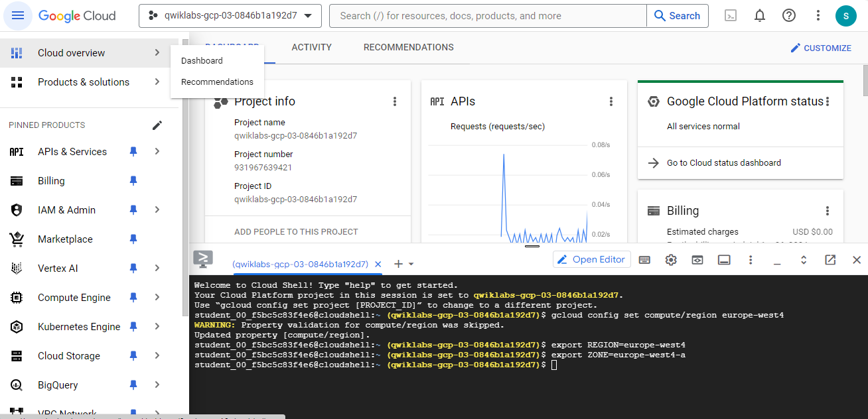Edit pinned products with pencil icon
Image resolution: width=868 pixels, height=419 pixels.
(x=157, y=125)
